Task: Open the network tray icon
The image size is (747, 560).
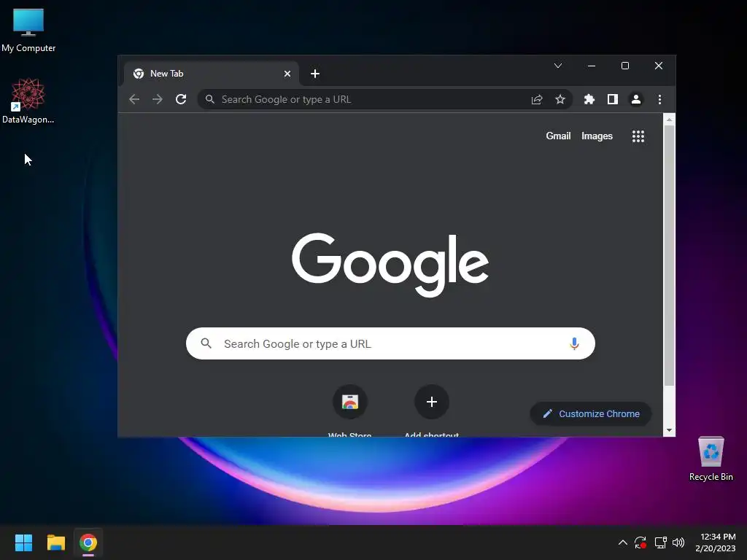Action: click(660, 542)
